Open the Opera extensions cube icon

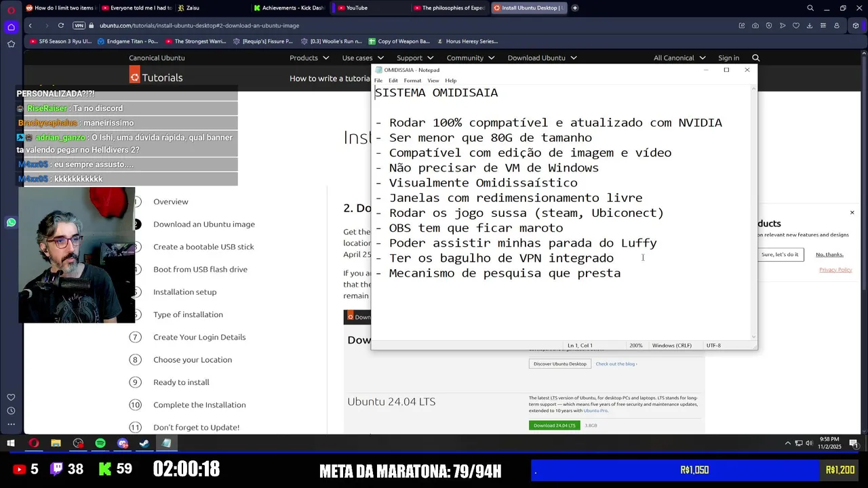[856, 26]
